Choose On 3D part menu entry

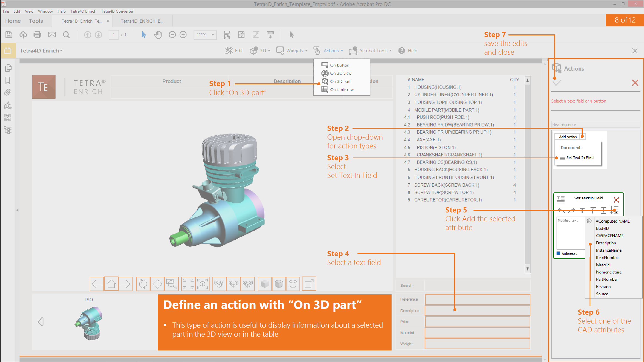coord(340,81)
